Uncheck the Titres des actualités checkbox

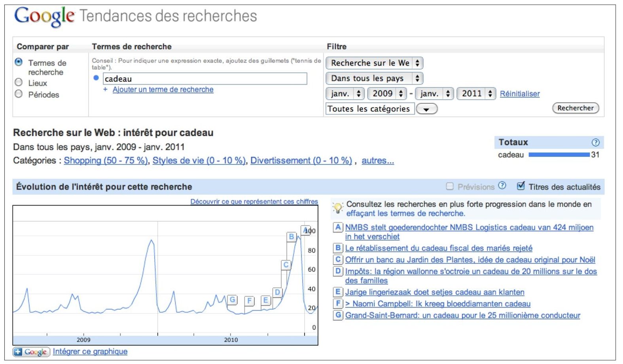click(521, 186)
